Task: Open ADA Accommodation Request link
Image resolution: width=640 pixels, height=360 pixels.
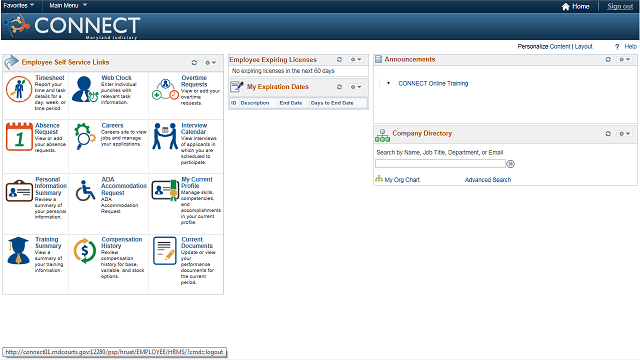Action: point(124,186)
